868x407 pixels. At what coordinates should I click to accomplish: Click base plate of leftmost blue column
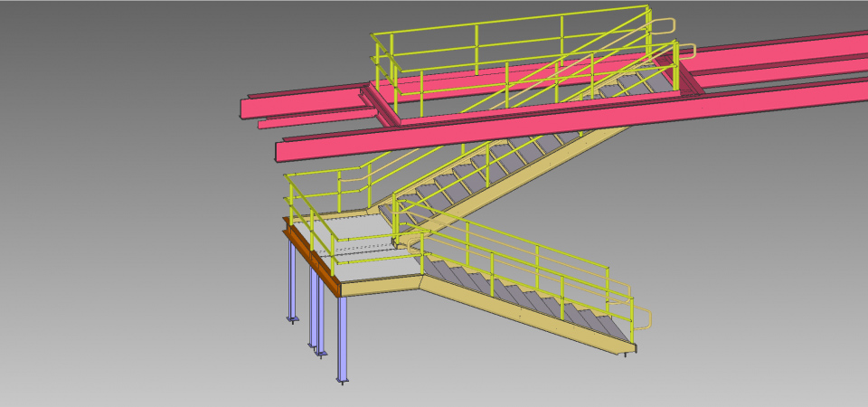pyautogui.click(x=292, y=318)
